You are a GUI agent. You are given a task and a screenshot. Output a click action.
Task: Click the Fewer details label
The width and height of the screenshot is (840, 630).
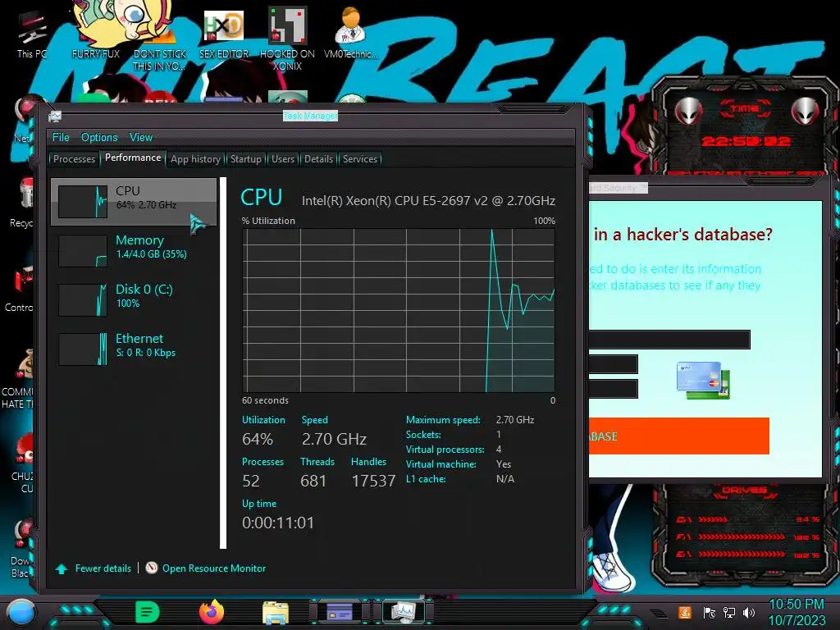coord(103,568)
